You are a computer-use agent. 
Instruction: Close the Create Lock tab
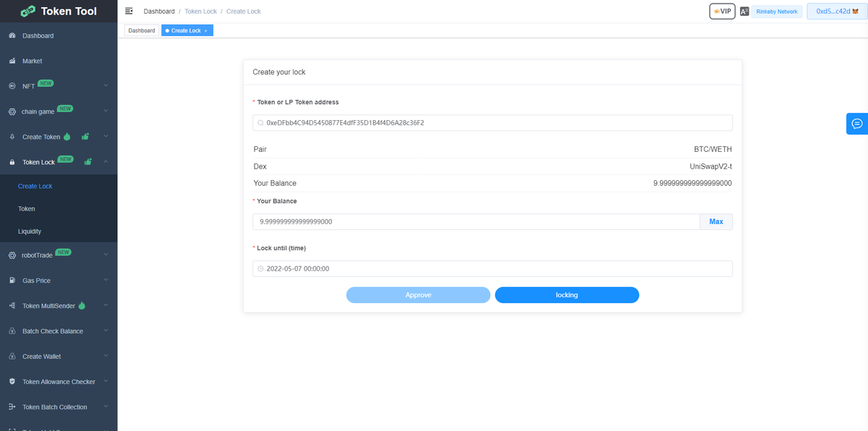[x=205, y=31]
